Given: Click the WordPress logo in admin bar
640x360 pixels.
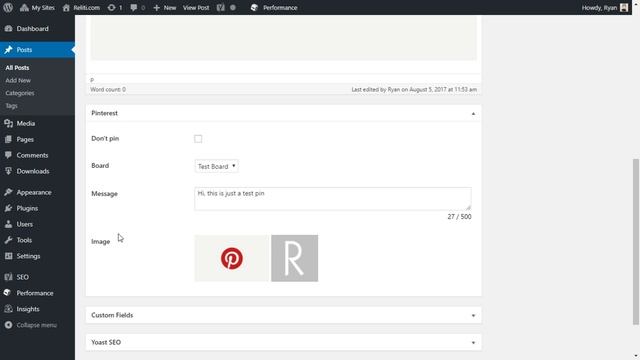Looking at the screenshot, I should [8, 7].
